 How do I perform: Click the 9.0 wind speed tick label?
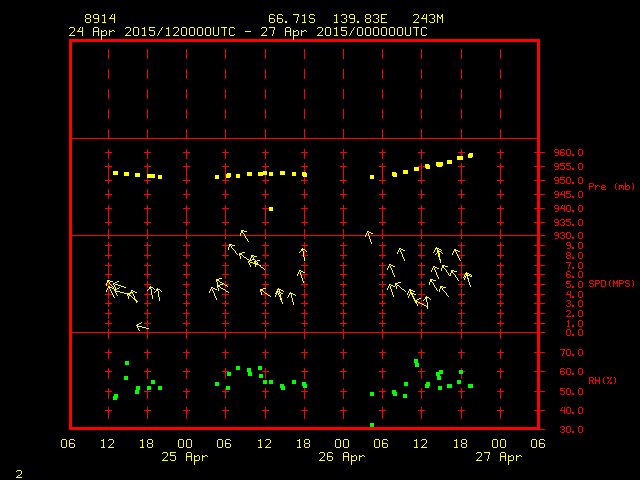coord(574,246)
